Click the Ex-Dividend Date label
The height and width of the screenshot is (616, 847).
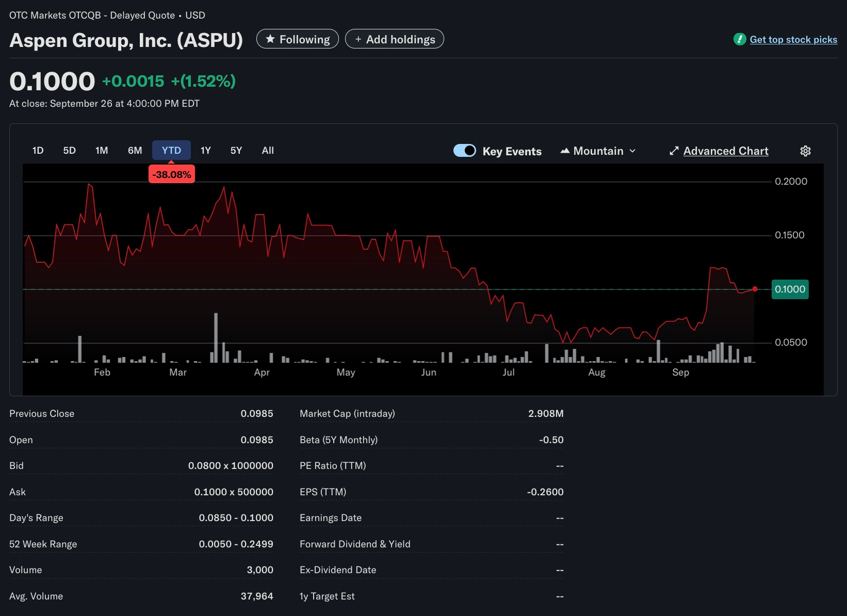click(338, 570)
